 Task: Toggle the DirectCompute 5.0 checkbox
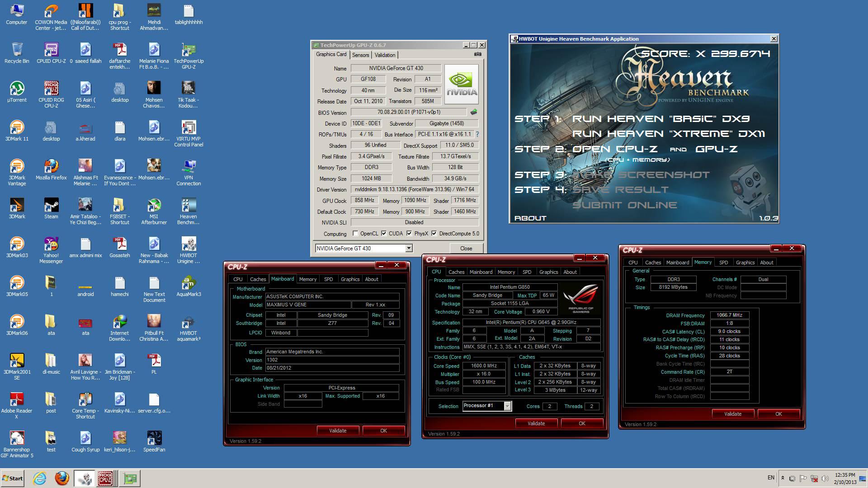point(434,234)
